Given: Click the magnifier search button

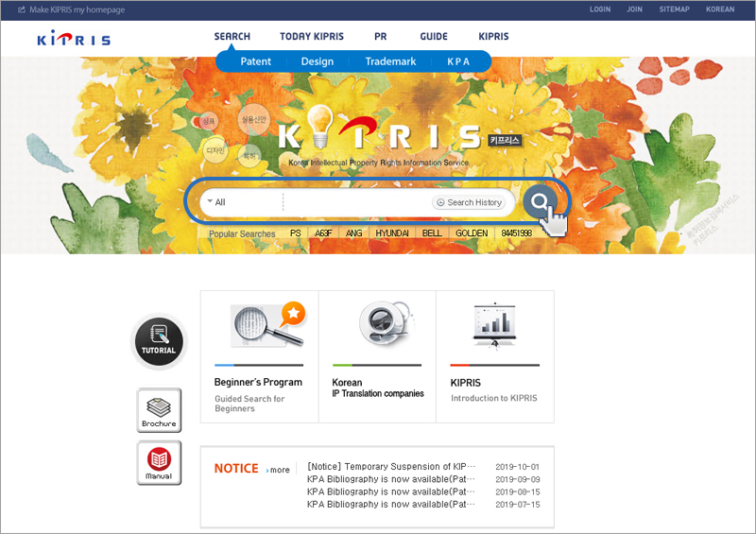Looking at the screenshot, I should pos(540,201).
